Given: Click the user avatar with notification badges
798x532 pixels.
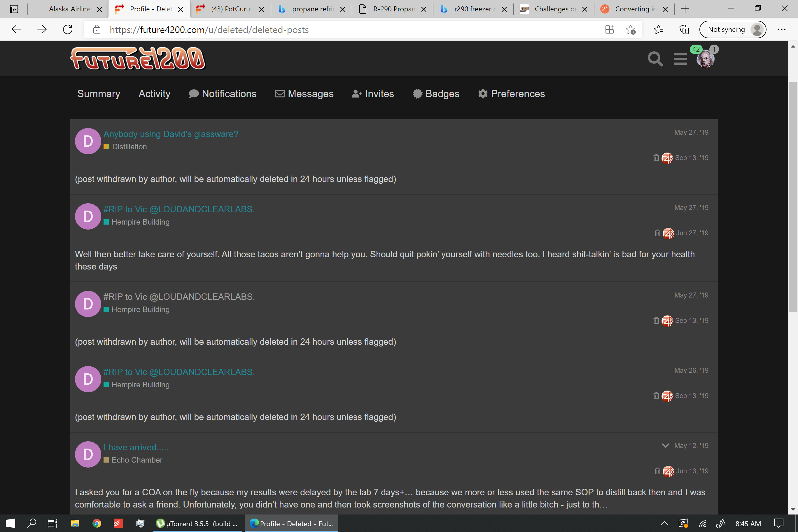Looking at the screenshot, I should (x=705, y=58).
